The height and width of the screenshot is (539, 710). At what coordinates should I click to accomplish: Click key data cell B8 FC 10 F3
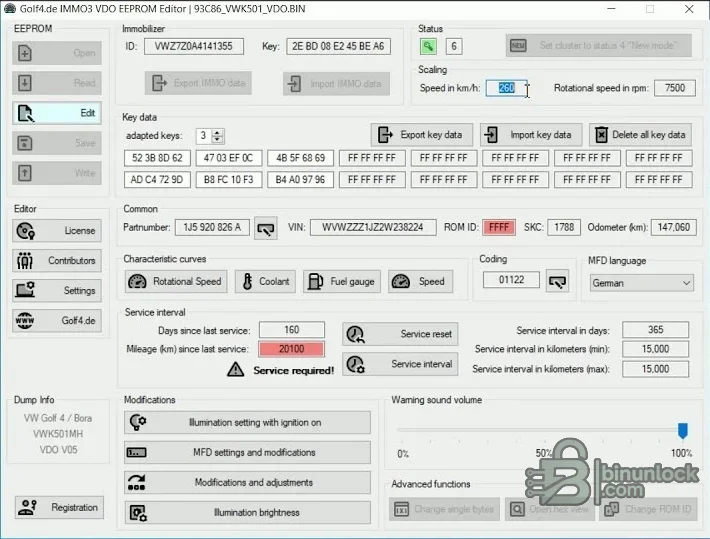click(229, 180)
